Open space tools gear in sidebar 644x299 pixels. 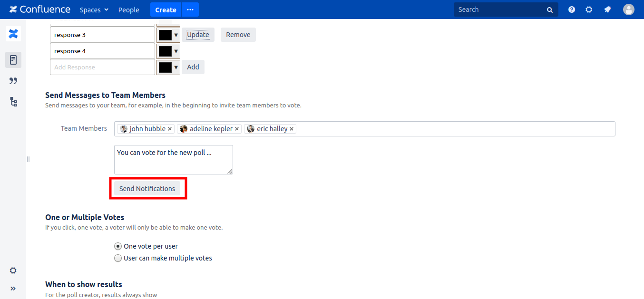point(13,270)
